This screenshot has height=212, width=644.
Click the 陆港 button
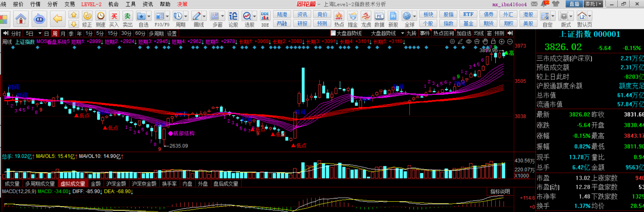[x=282, y=15]
